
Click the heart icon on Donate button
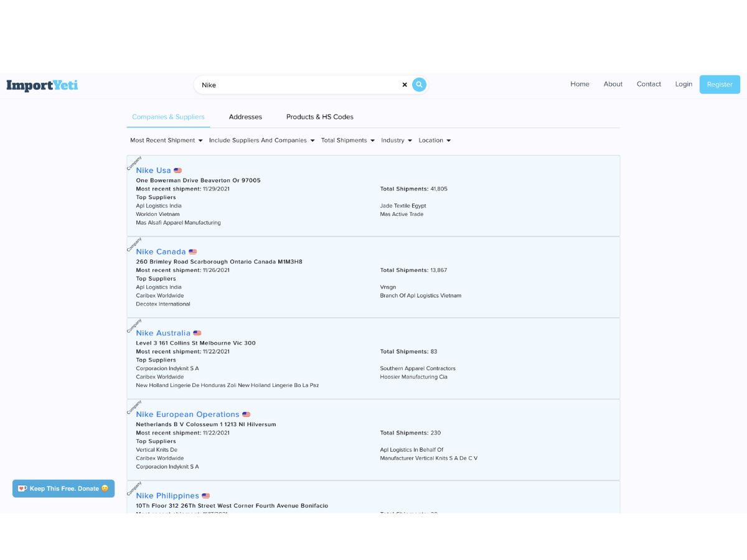22,488
